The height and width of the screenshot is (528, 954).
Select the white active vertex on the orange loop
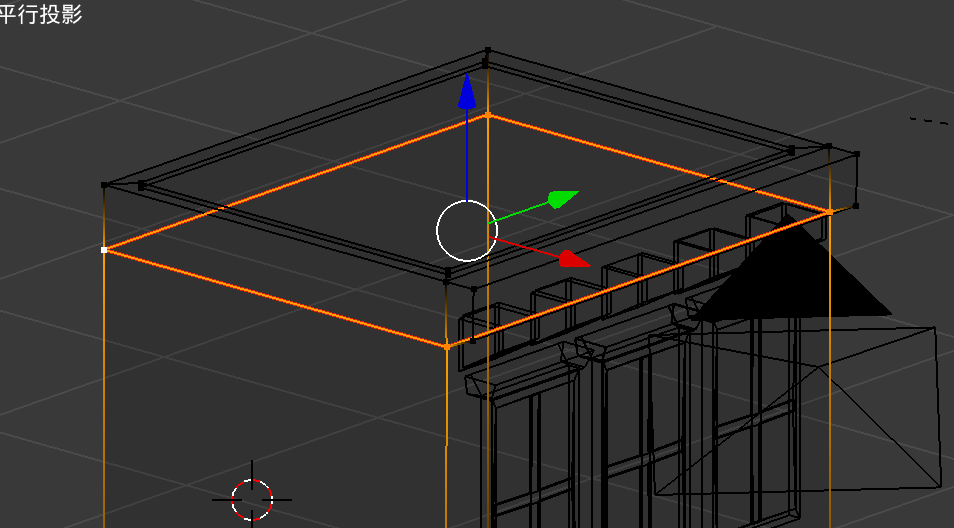click(104, 249)
